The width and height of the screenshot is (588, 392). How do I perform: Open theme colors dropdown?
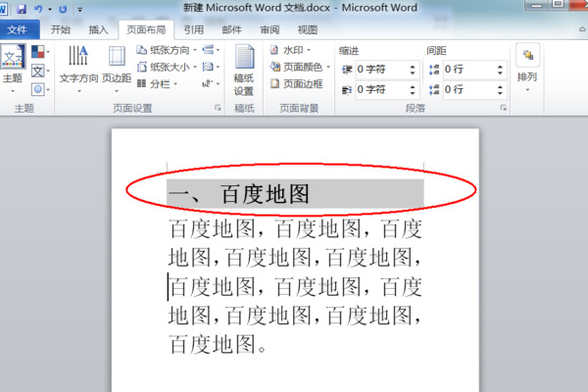(40, 51)
